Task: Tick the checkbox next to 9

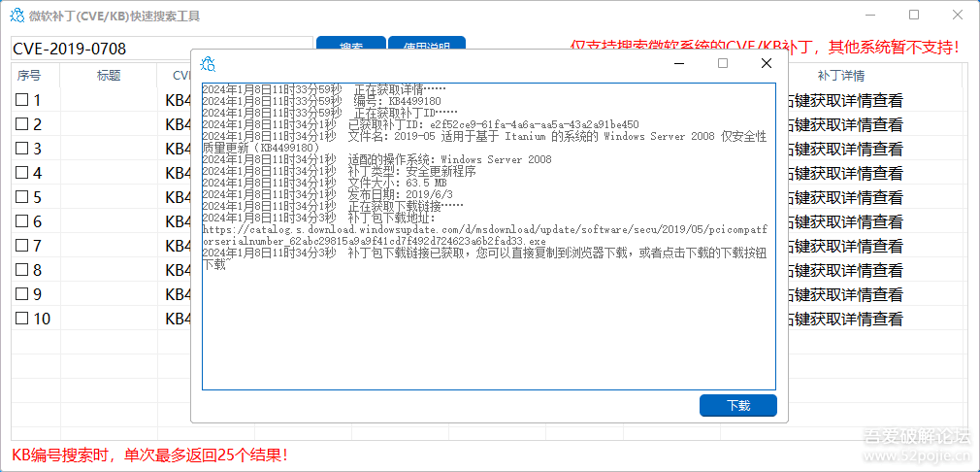Action: click(22, 294)
